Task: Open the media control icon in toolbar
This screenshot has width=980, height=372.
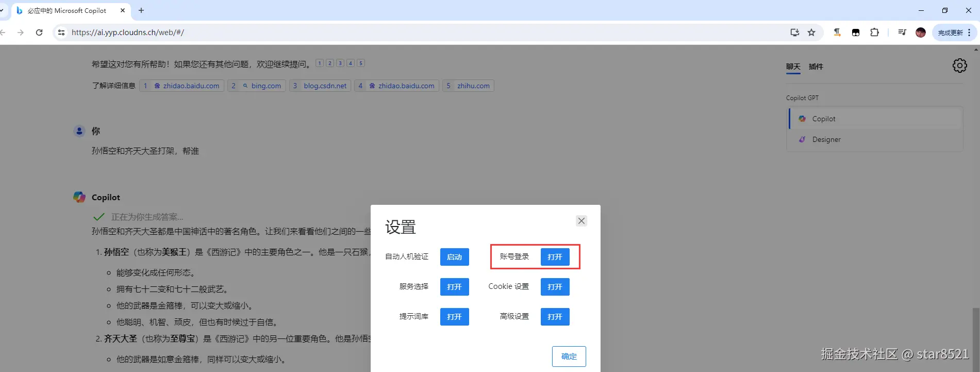Action: click(902, 33)
